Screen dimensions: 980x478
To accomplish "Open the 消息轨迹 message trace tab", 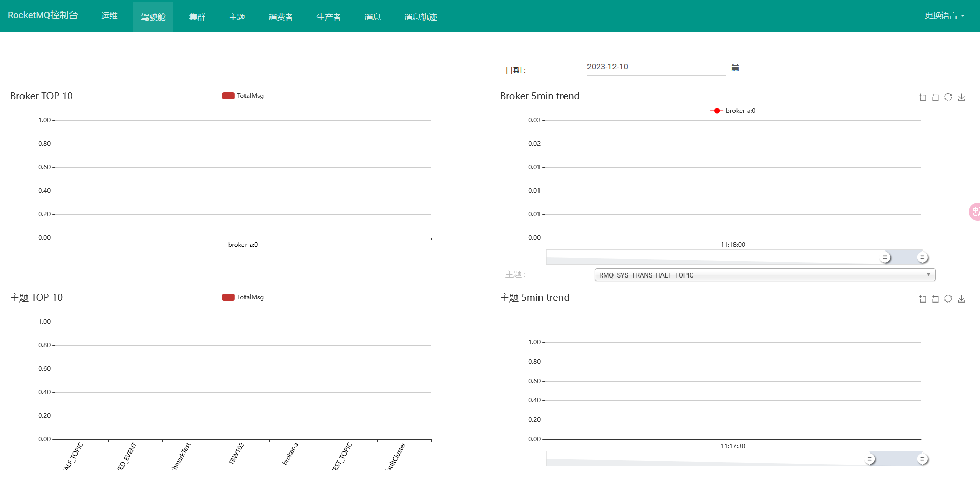I will point(421,16).
